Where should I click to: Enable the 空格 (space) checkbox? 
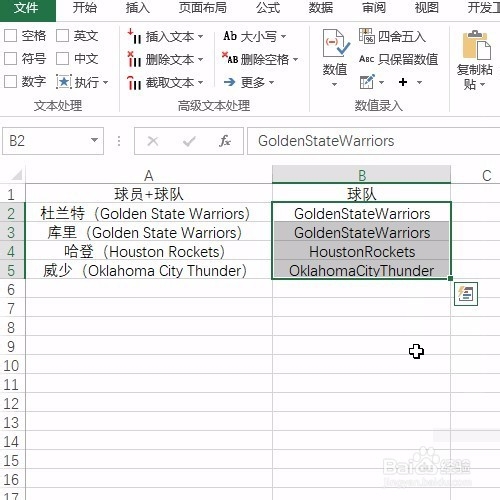click(10, 36)
